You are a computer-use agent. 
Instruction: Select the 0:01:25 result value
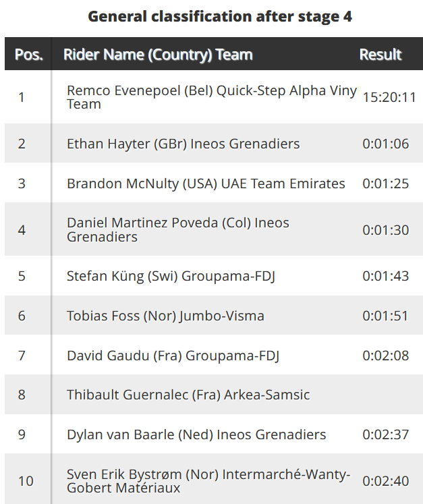pyautogui.click(x=386, y=184)
